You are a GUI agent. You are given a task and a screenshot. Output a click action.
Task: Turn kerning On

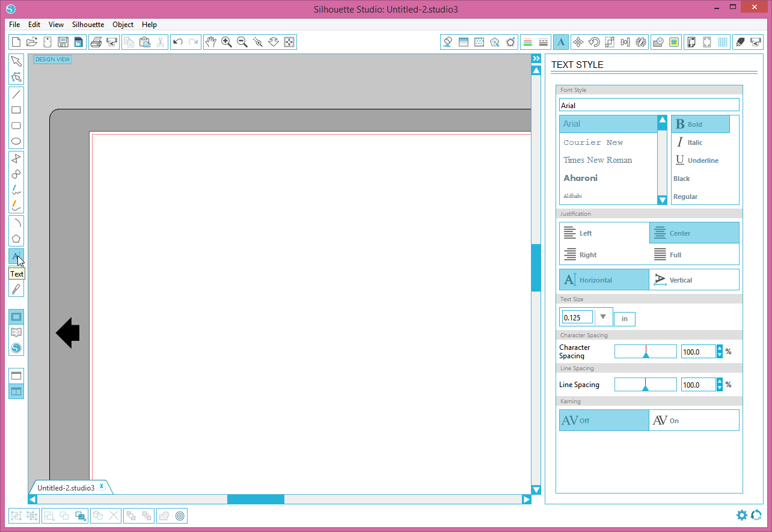[x=694, y=420]
